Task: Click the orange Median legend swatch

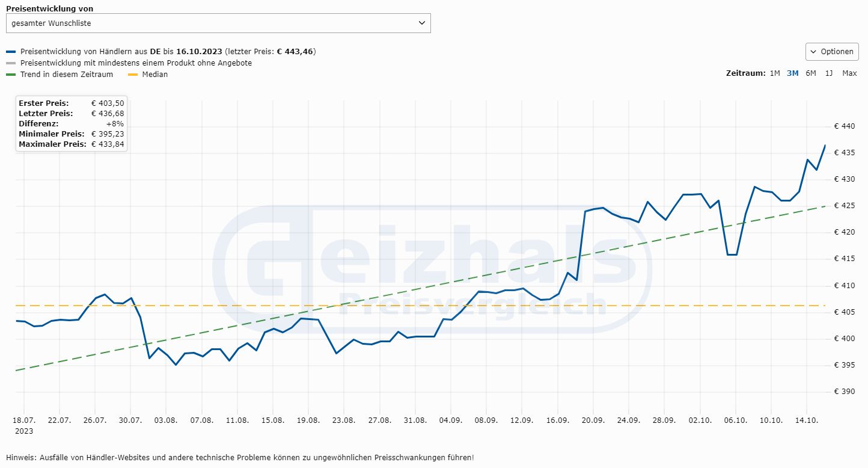Action: click(133, 75)
